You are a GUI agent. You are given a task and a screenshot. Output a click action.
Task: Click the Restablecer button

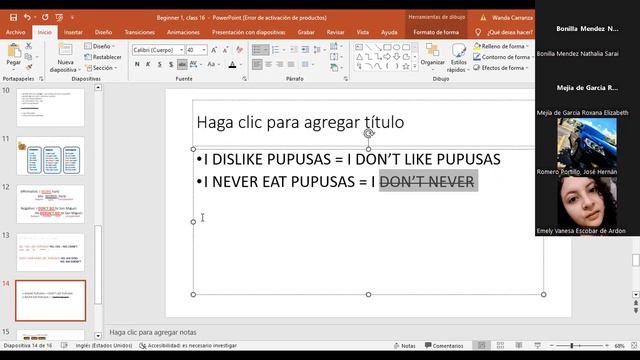(x=103, y=57)
